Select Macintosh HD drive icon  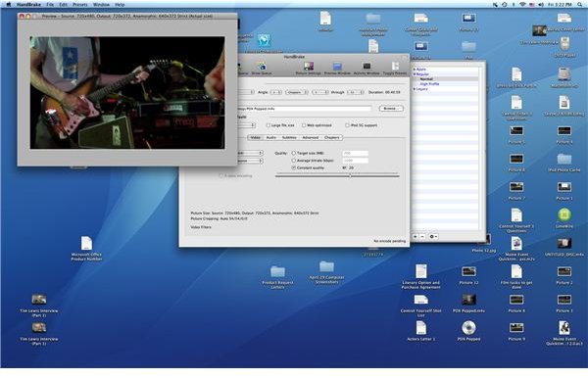tap(564, 77)
